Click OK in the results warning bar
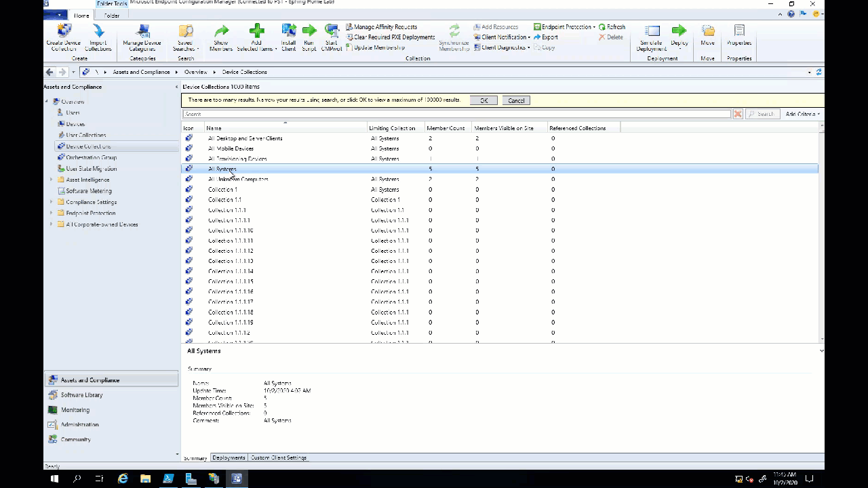 click(484, 100)
